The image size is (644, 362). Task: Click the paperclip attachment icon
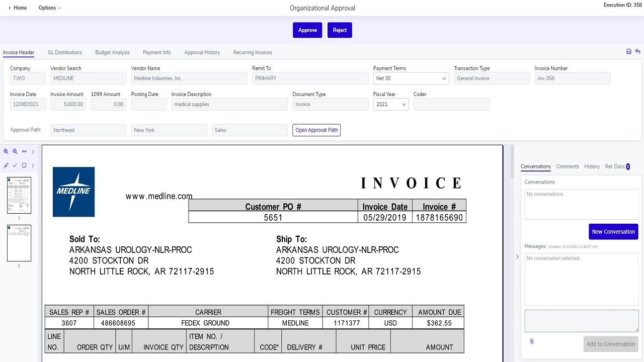(532, 341)
